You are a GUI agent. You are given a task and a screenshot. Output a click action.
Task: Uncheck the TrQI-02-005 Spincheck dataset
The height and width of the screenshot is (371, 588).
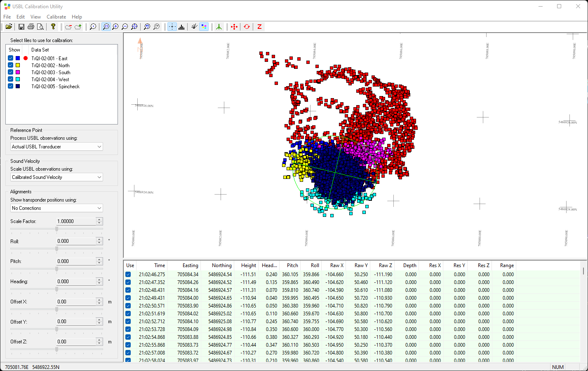[x=10, y=86]
